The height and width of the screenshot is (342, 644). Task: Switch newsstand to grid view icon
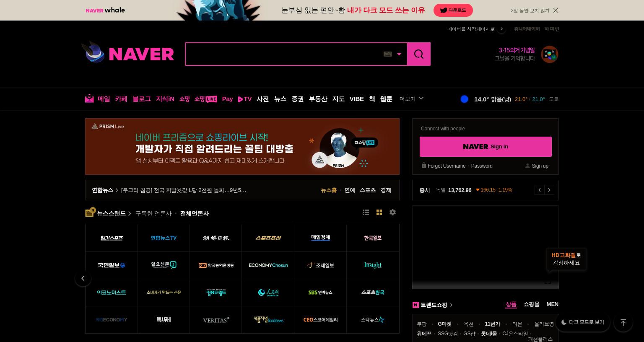[x=379, y=212]
